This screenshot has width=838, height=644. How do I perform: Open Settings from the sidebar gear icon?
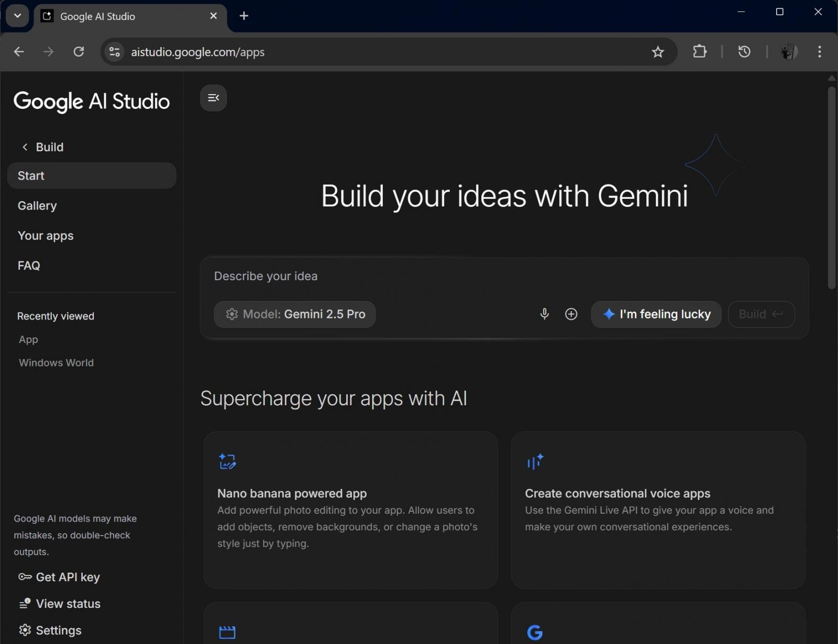point(24,630)
